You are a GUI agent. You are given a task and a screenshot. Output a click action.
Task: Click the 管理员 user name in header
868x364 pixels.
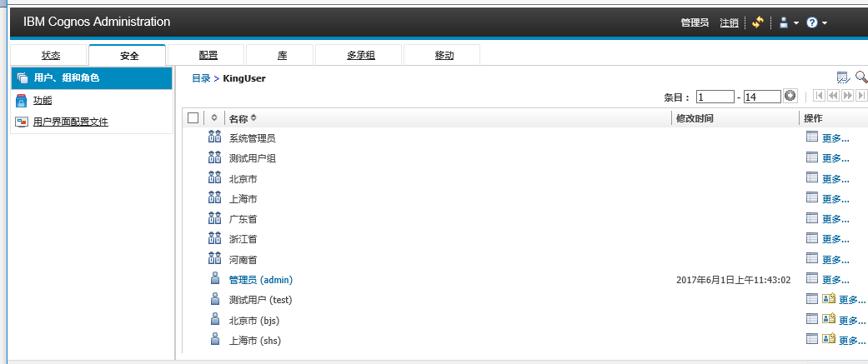tap(695, 22)
